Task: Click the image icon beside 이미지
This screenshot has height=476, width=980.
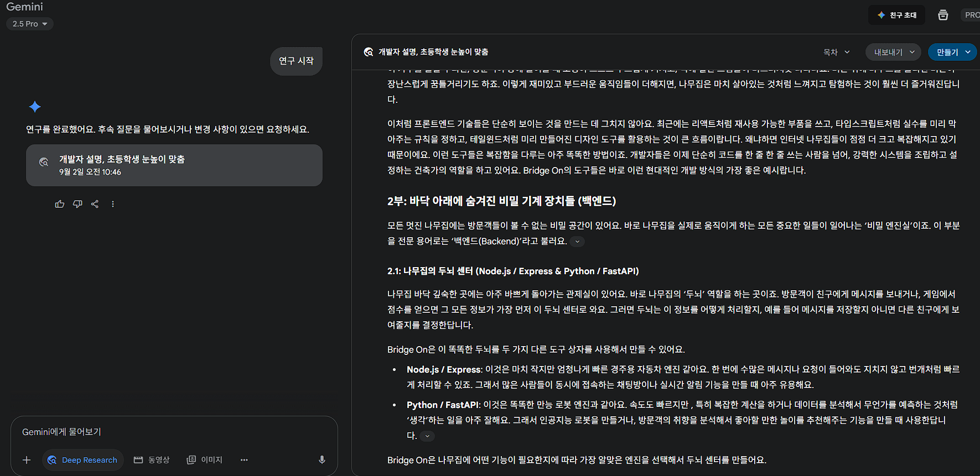Action: click(x=191, y=460)
